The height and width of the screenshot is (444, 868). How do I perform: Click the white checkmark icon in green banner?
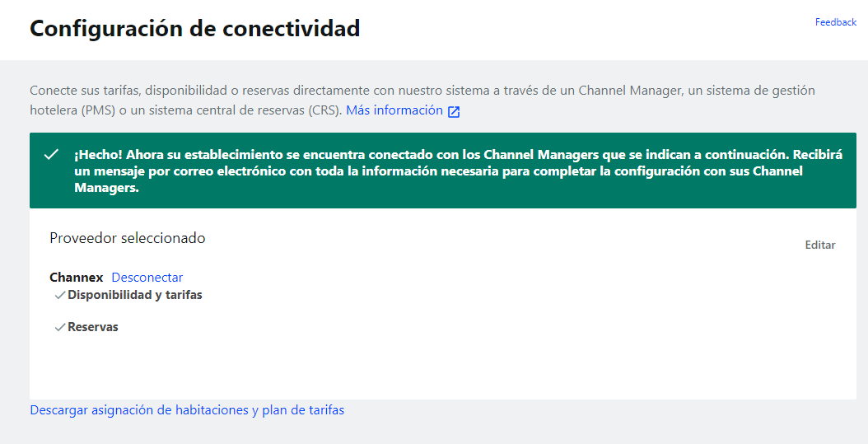pos(51,155)
